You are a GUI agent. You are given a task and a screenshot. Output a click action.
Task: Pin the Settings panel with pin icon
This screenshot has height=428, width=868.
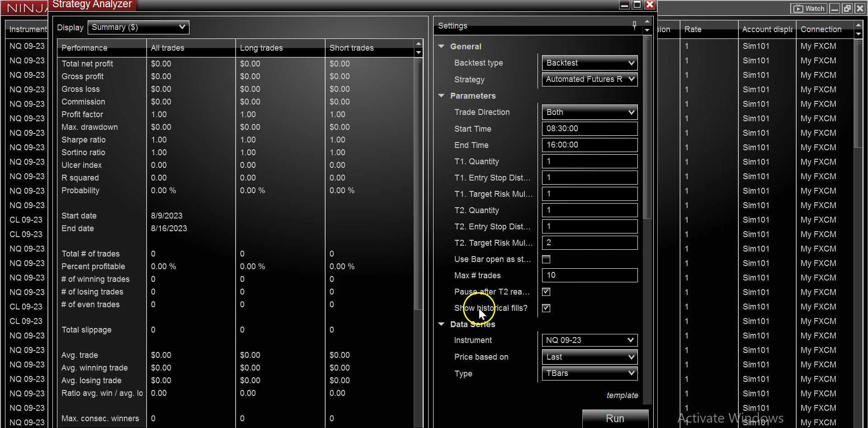point(634,26)
